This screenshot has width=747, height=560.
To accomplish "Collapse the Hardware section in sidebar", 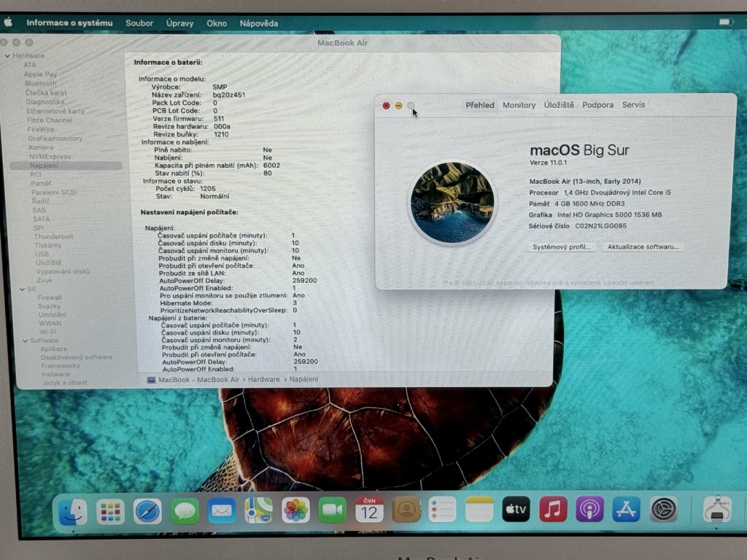I will tap(7, 55).
